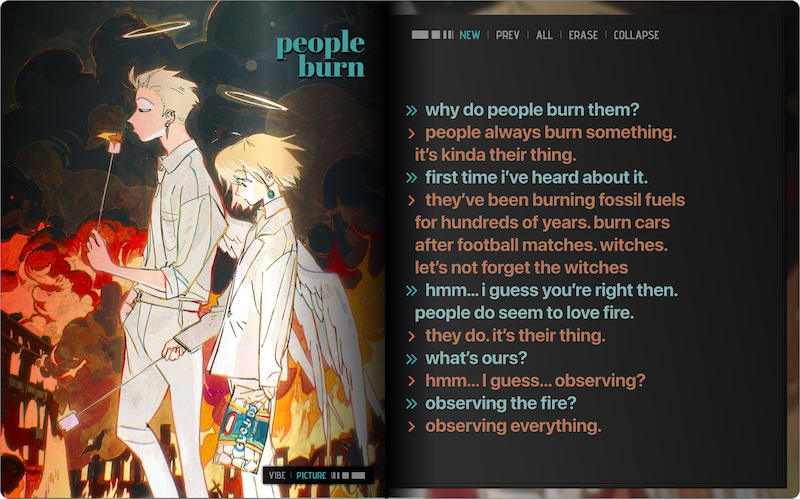Click the double chevron before "observing the fire?"
This screenshot has width=800, height=499.
click(411, 404)
